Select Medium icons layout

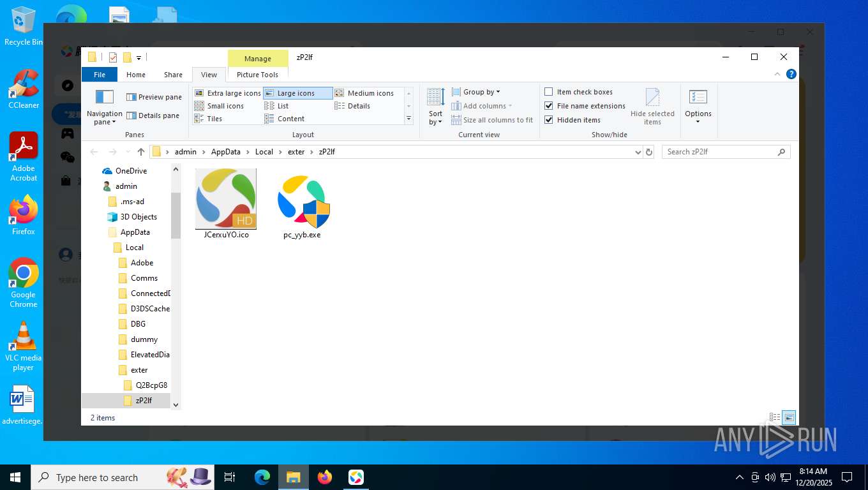click(364, 93)
